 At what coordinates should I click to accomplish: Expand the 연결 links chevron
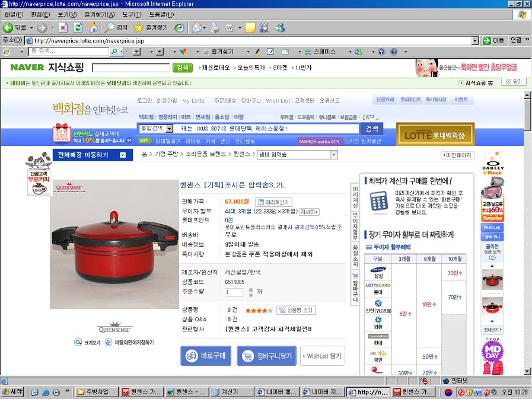527,40
